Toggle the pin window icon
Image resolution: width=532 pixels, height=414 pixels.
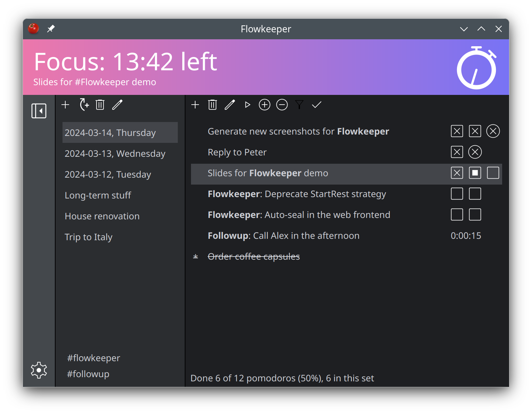(51, 29)
